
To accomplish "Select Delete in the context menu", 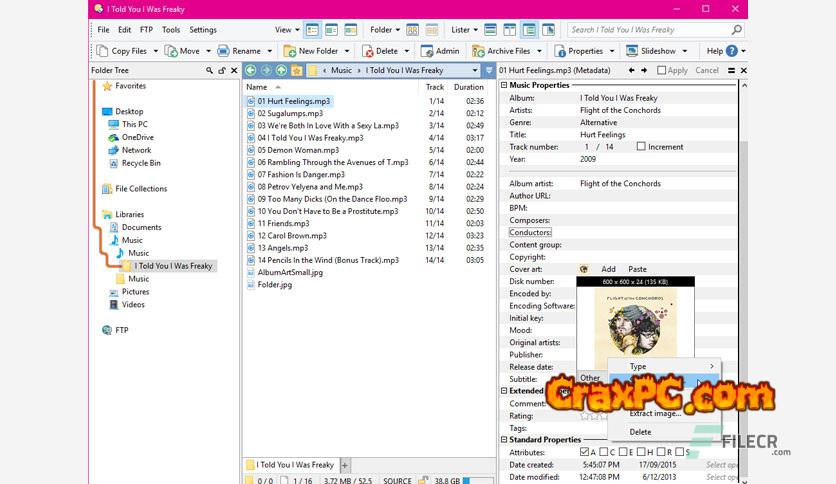I will (x=640, y=432).
